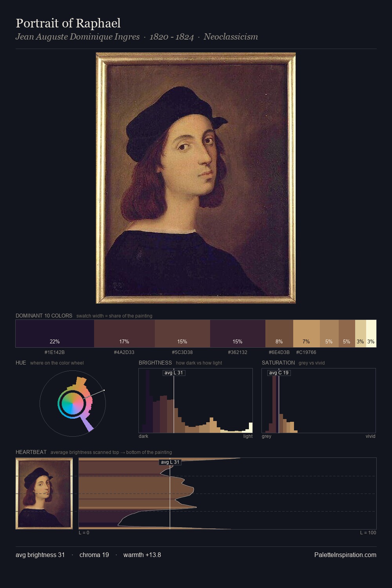The image size is (392, 588).
Task: Select the 17% brown swatch #4A2D33
Action: pyautogui.click(x=124, y=334)
